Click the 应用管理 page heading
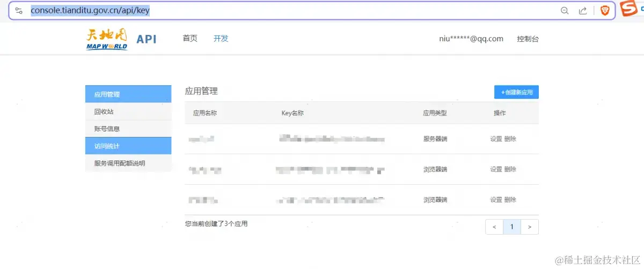 point(201,91)
